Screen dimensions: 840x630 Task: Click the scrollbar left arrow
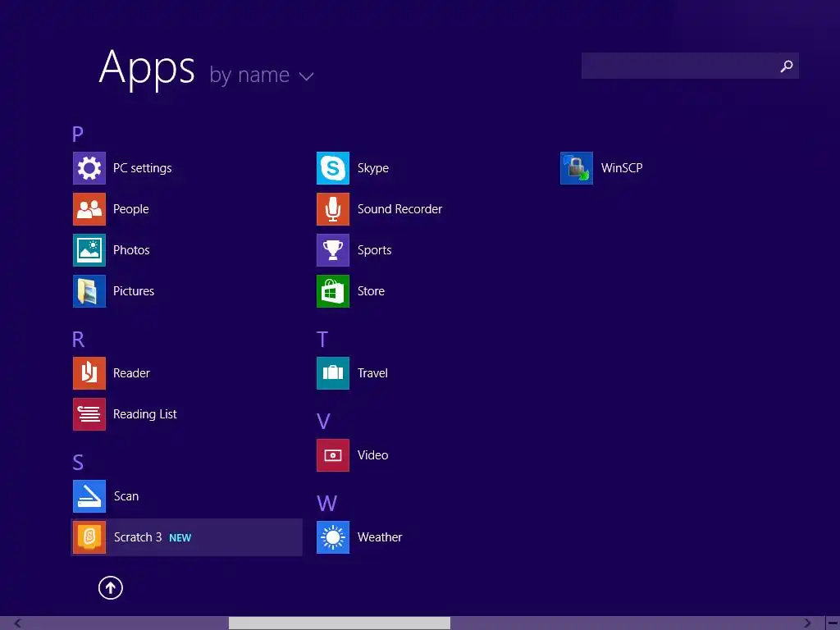click(x=18, y=623)
